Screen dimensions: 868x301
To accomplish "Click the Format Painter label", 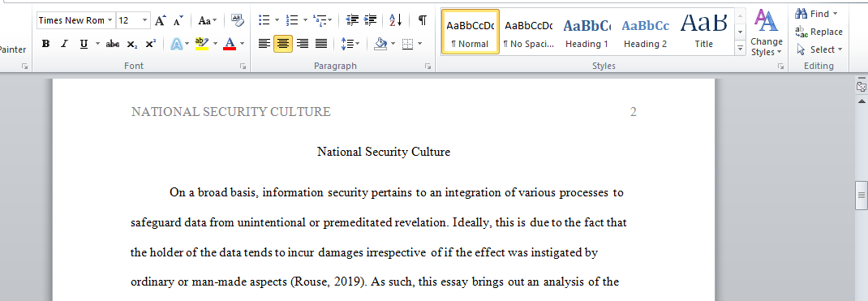I will [12, 49].
